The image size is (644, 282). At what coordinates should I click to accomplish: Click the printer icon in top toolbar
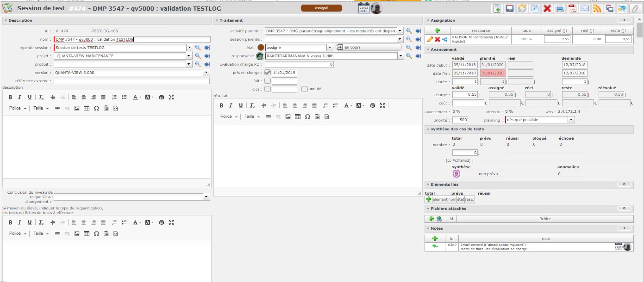pos(559,9)
